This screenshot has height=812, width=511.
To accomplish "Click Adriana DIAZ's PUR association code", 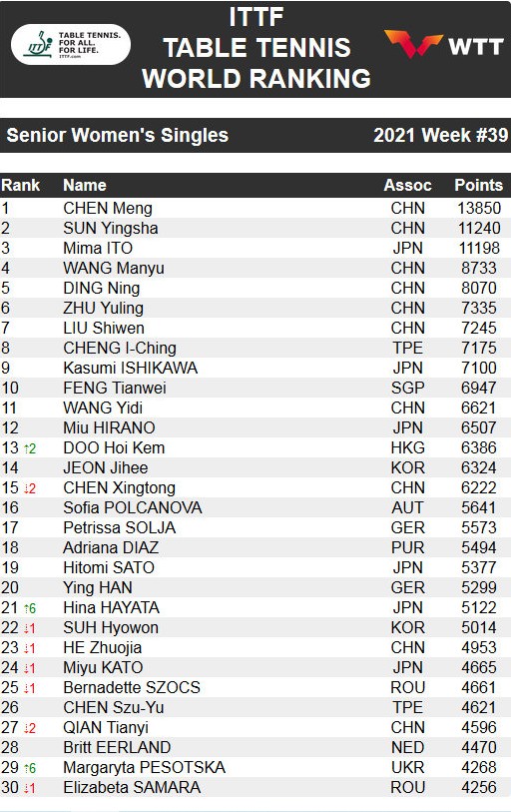I will click(x=407, y=548).
